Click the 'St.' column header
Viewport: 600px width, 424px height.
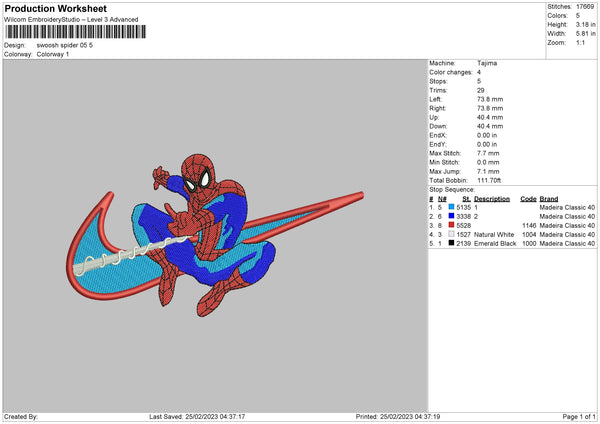pyautogui.click(x=466, y=199)
